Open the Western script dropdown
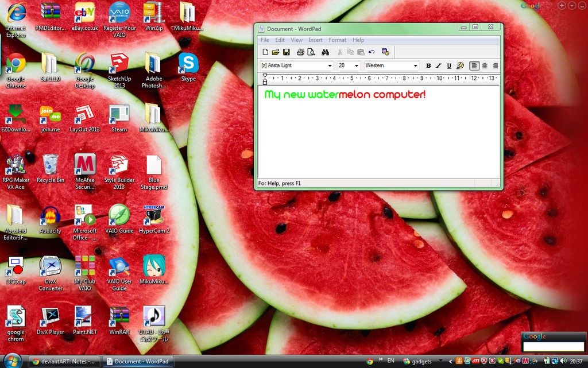Viewport: 588px width, 368px height. point(415,65)
